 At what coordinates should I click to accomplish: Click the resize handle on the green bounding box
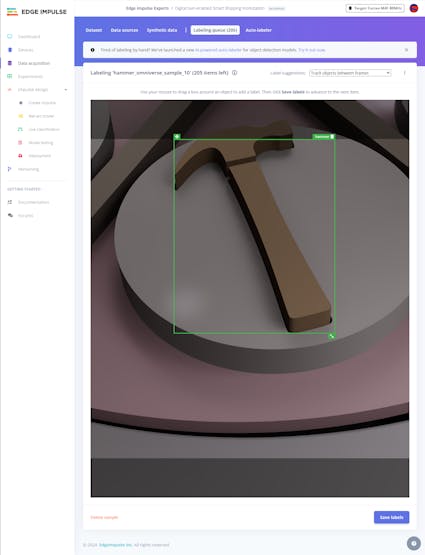click(332, 336)
